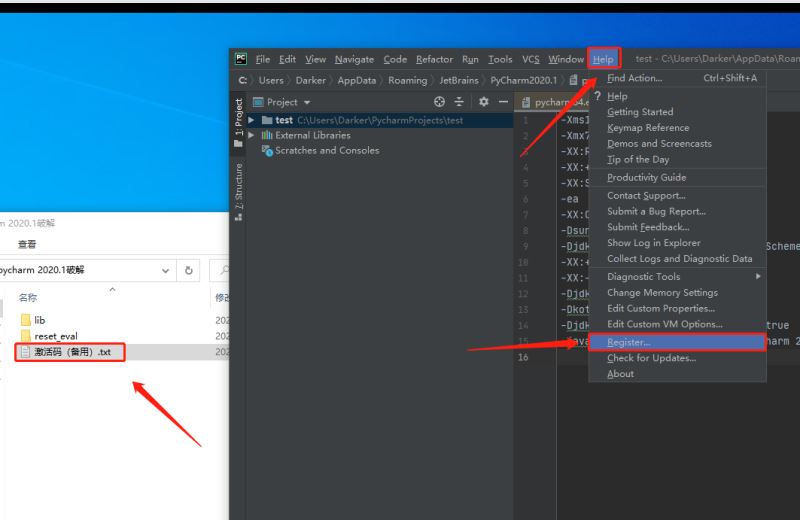Toggle the 1: Project side tool window
Viewport: 800px width, 520px height.
click(x=238, y=122)
